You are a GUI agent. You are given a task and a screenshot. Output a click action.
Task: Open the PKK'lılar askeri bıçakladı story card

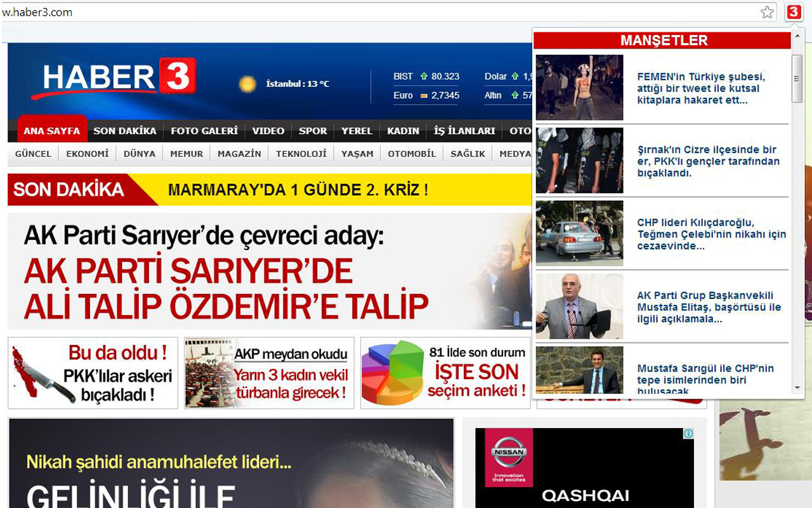click(x=93, y=373)
